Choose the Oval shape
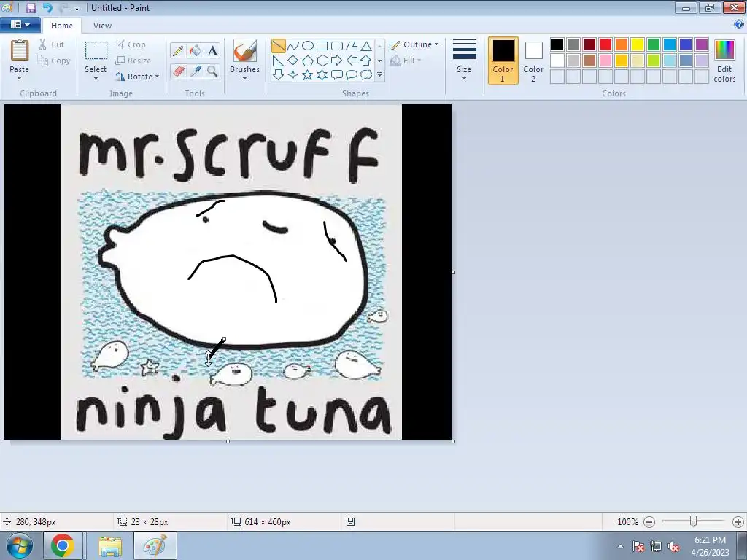Image resolution: width=747 pixels, height=560 pixels. pos(308,46)
